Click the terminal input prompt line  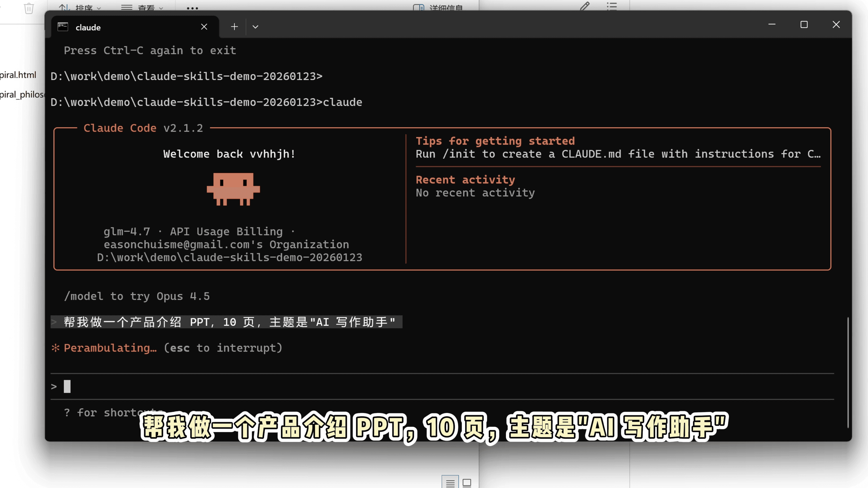[x=135, y=386]
